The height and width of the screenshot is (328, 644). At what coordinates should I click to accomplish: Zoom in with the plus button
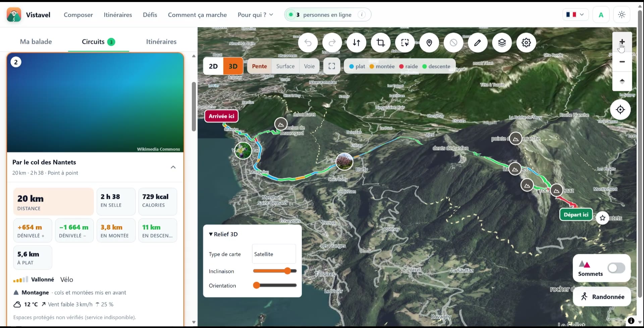622,42
